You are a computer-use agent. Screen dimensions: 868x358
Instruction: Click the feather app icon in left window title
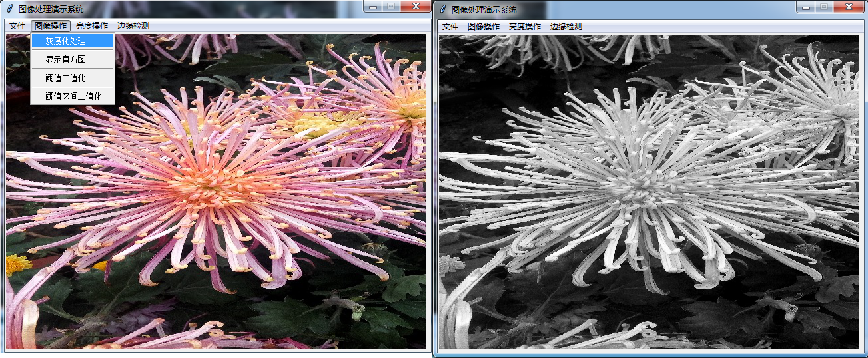pyautogui.click(x=10, y=9)
